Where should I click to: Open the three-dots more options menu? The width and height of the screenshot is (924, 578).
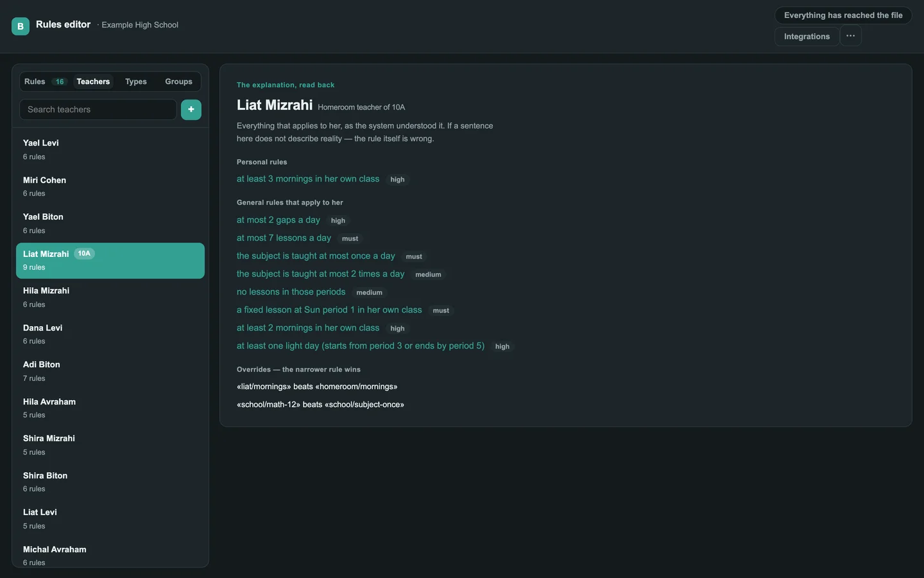pyautogui.click(x=850, y=36)
